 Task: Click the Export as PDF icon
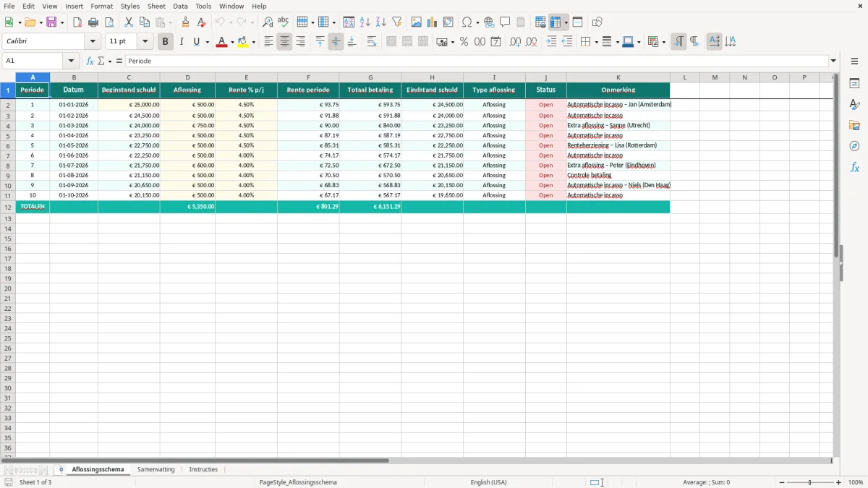pyautogui.click(x=77, y=22)
